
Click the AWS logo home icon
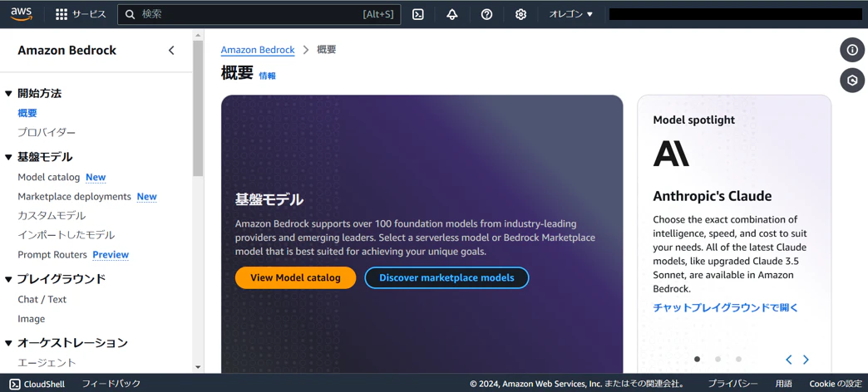[21, 14]
